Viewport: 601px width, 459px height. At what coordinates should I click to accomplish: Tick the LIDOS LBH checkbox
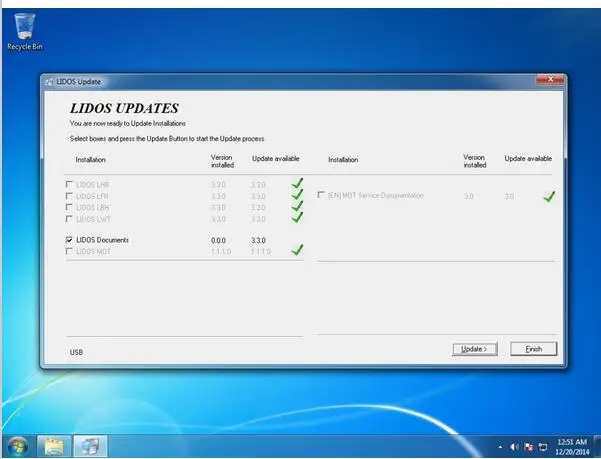click(x=69, y=207)
